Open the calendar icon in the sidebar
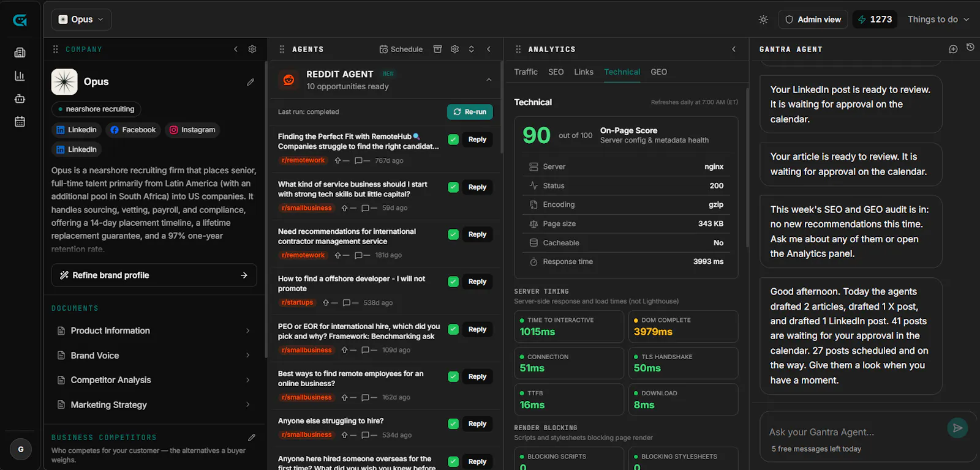The width and height of the screenshot is (980, 470). 20,122
